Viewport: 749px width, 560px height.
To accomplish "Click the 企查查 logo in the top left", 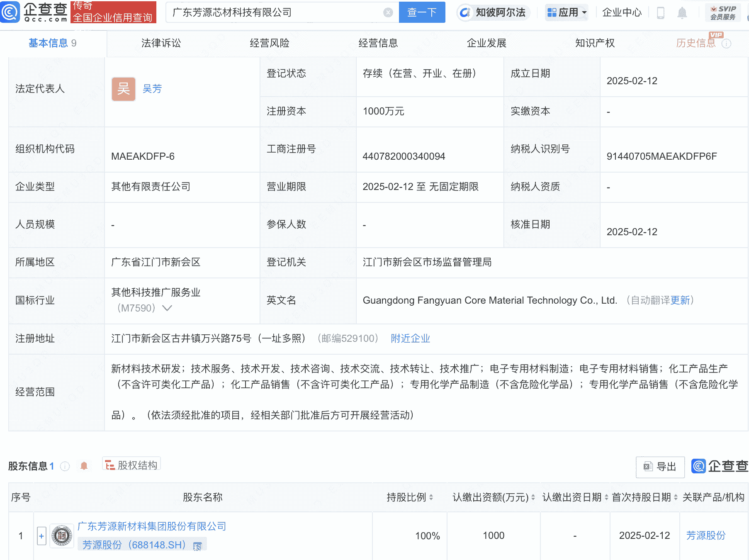I will click(33, 12).
